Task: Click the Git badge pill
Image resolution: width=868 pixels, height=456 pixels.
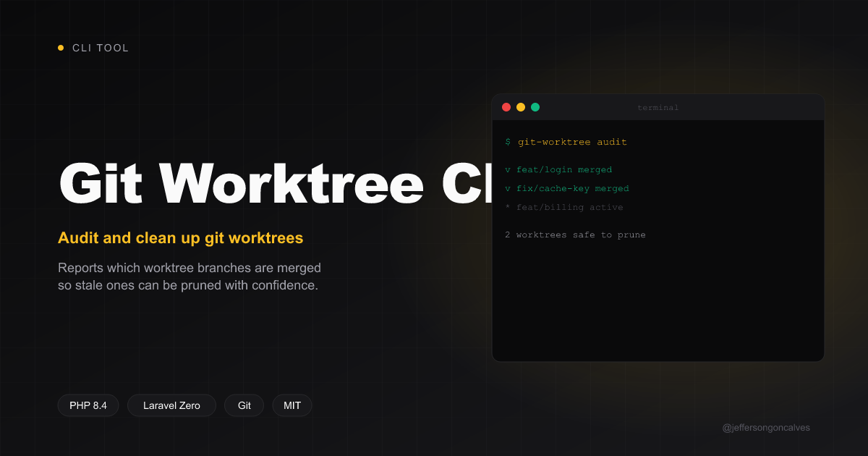Action: (x=244, y=405)
